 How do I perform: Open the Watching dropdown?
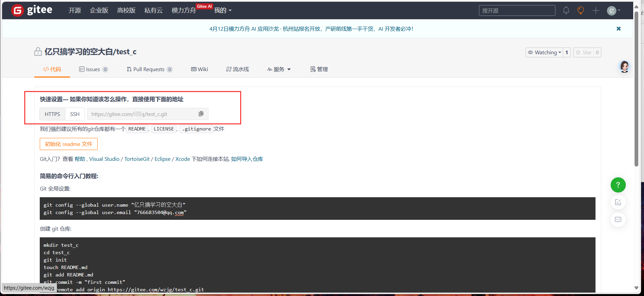(x=544, y=52)
